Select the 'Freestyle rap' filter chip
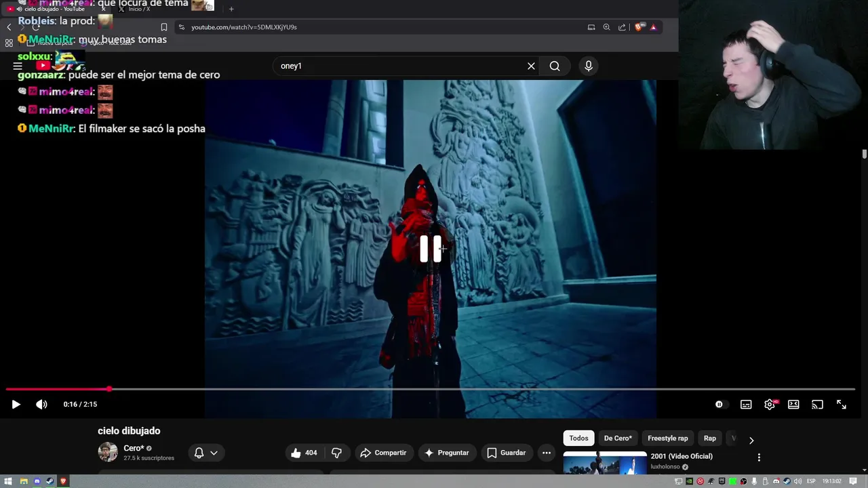 667,438
